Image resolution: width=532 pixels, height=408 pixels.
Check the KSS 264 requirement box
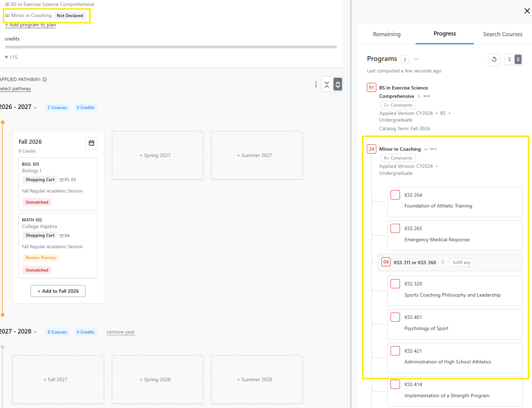point(395,195)
